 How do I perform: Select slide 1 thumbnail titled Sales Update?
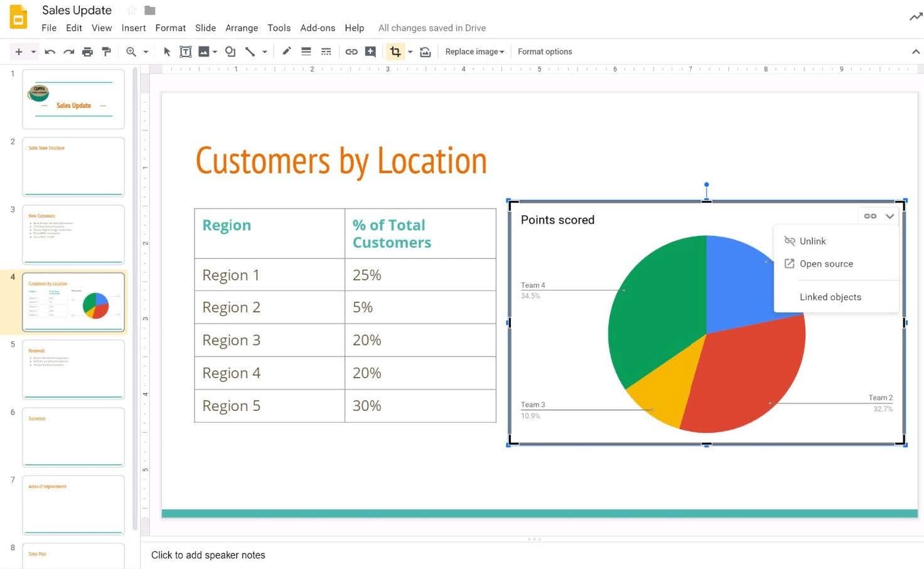coord(73,99)
